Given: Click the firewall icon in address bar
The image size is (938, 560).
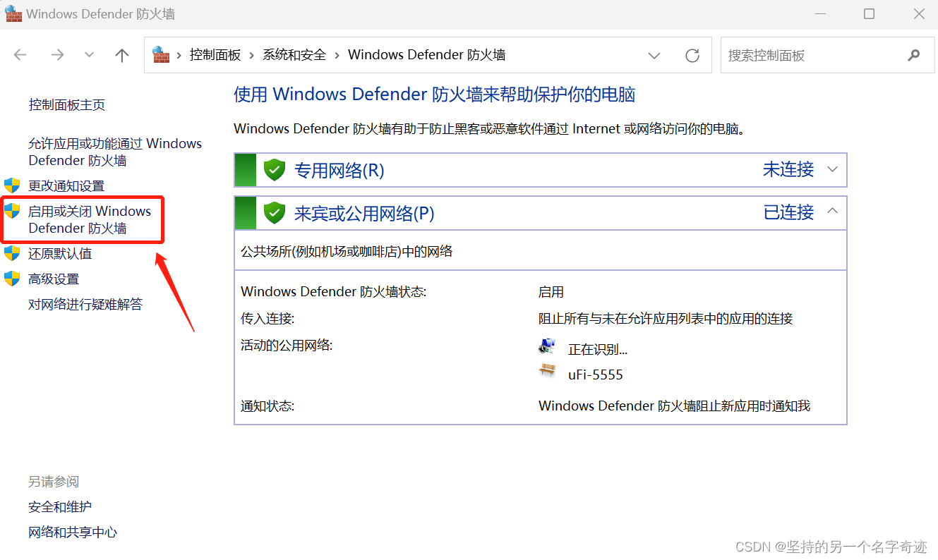Looking at the screenshot, I should (x=162, y=54).
